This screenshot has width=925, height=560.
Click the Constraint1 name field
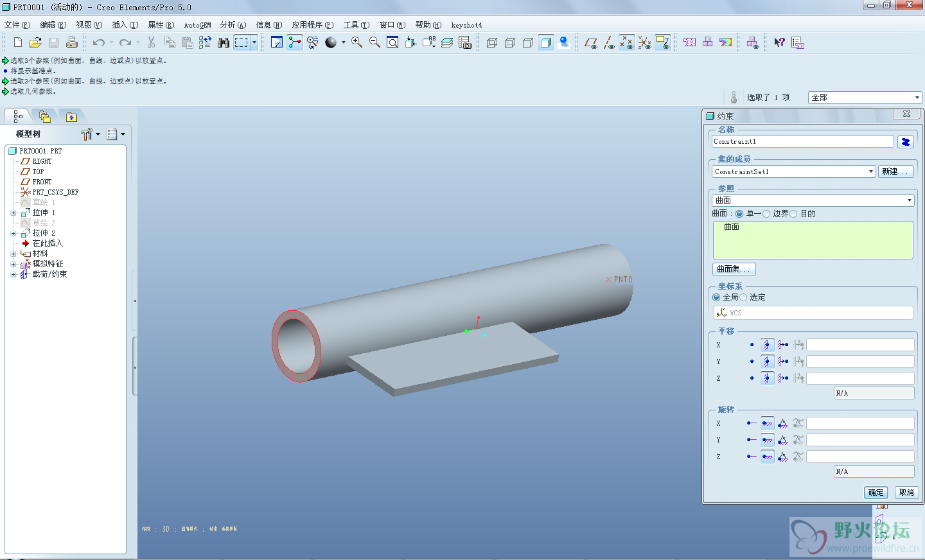click(x=802, y=142)
